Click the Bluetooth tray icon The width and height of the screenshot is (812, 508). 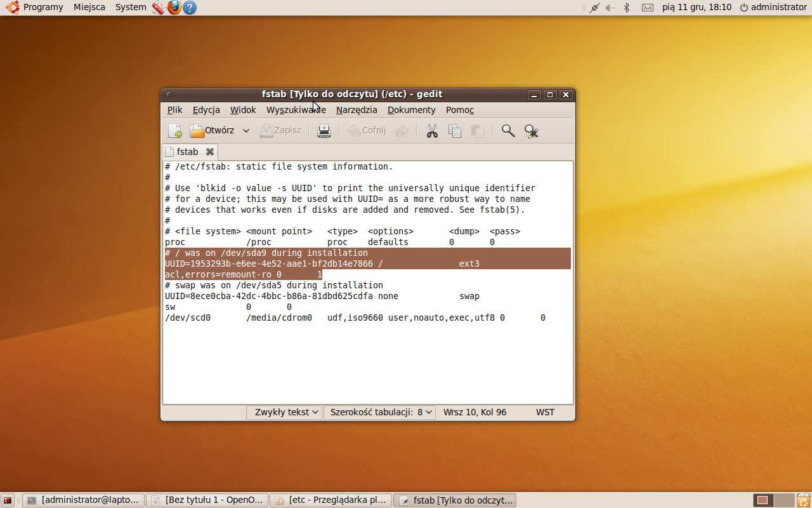pyautogui.click(x=627, y=8)
